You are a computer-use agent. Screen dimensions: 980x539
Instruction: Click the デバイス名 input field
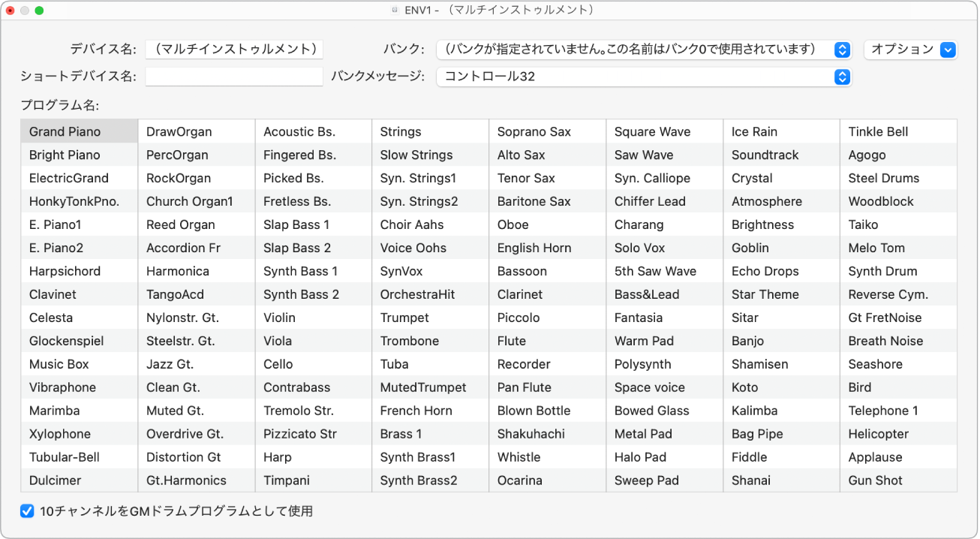pyautogui.click(x=233, y=50)
